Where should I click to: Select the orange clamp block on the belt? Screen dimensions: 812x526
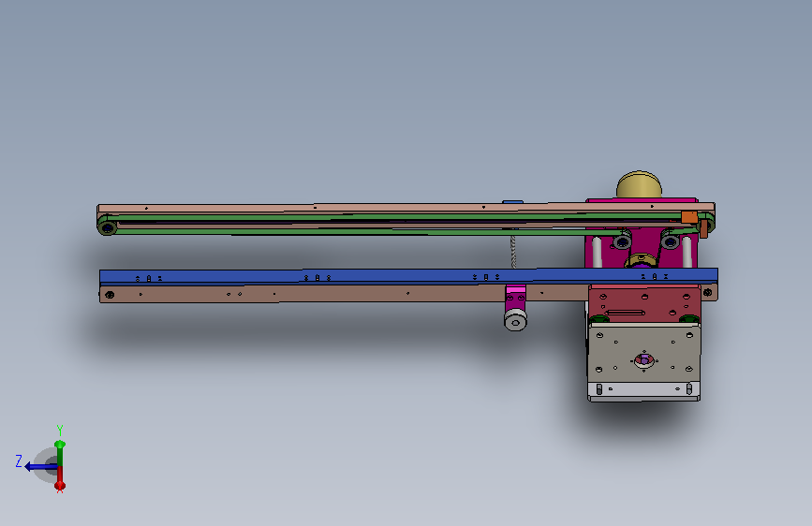click(x=689, y=217)
